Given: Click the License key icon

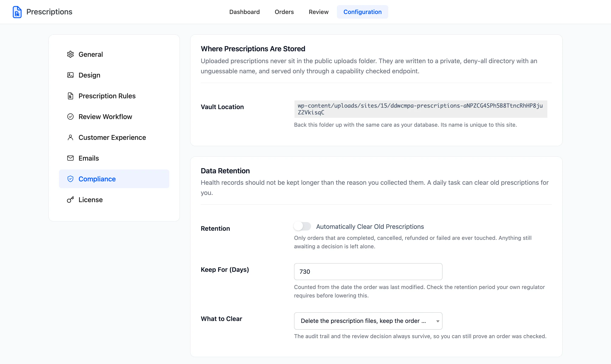Looking at the screenshot, I should (70, 200).
